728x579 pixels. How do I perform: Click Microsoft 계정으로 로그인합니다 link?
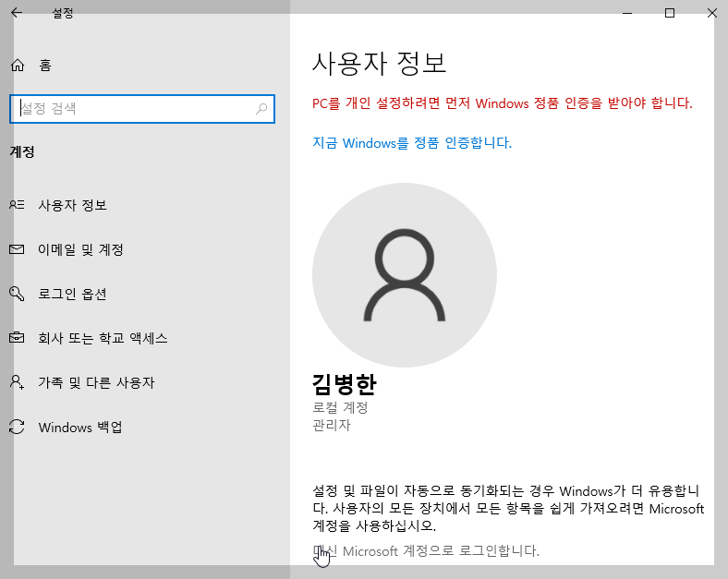point(426,550)
